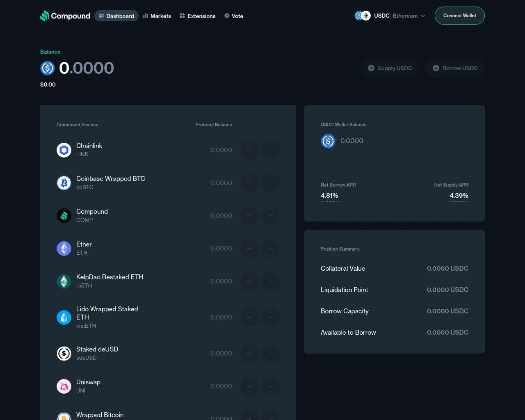Screen dimensions: 525x420
Task: Withdraw Coinbase Wrapped BTC with minus button
Action: pos(271,183)
